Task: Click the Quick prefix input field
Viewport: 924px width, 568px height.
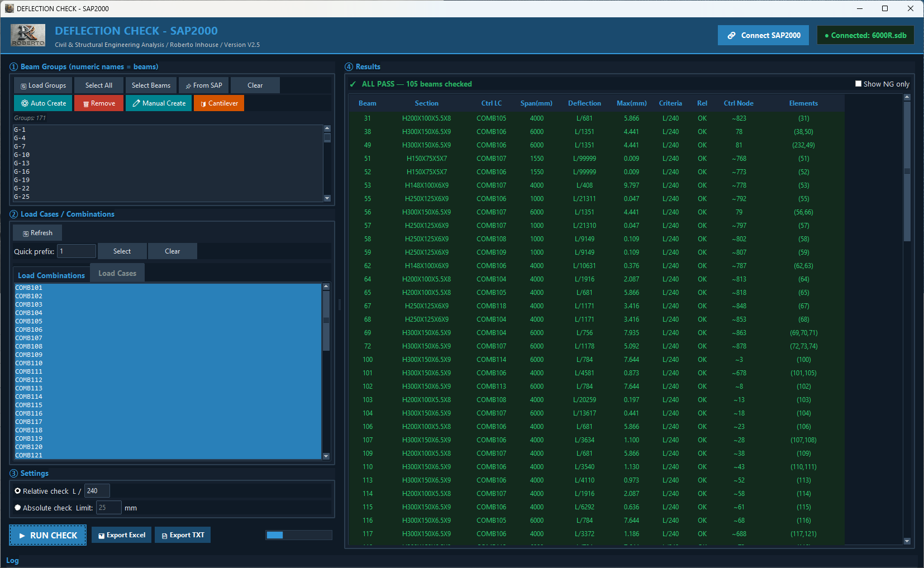Action: click(x=77, y=251)
